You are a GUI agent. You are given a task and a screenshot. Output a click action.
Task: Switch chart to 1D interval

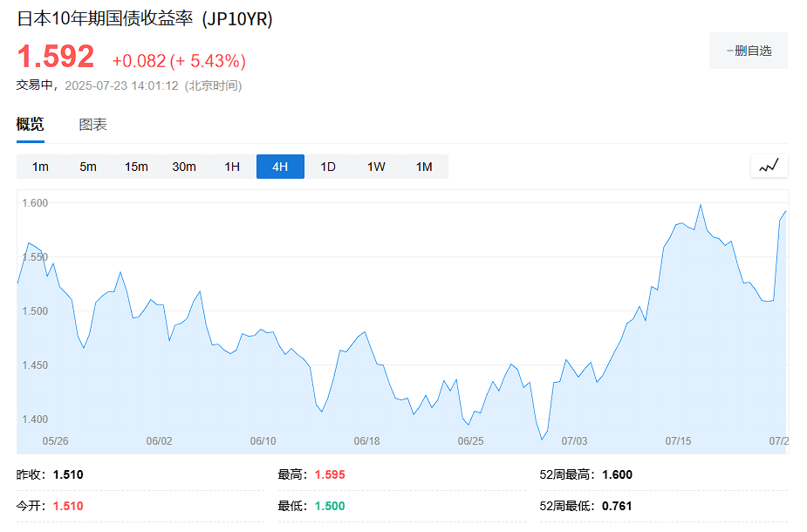(x=328, y=167)
